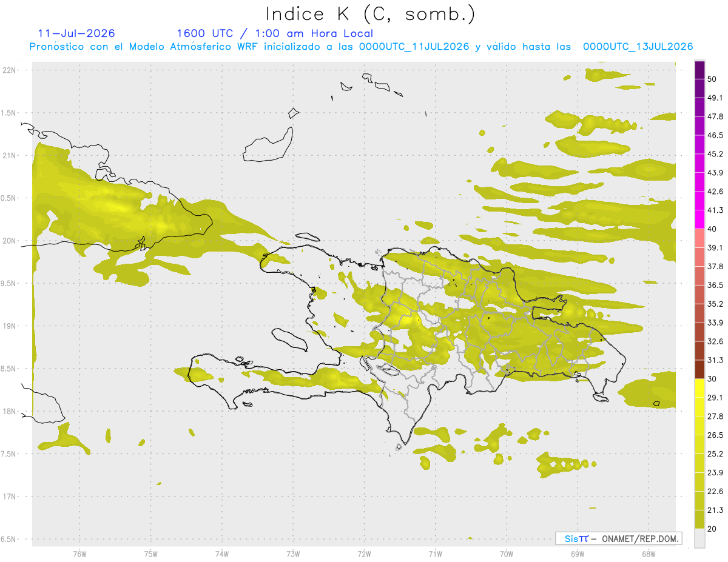Click the colorbar label "45.2"
Viewport: 728px width, 562px height.
pyautogui.click(x=715, y=155)
